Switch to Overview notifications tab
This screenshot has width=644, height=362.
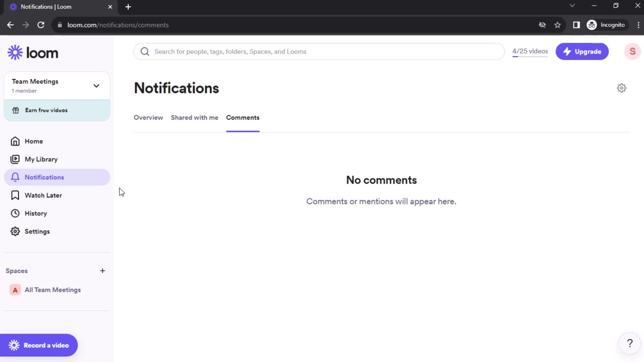point(148,118)
